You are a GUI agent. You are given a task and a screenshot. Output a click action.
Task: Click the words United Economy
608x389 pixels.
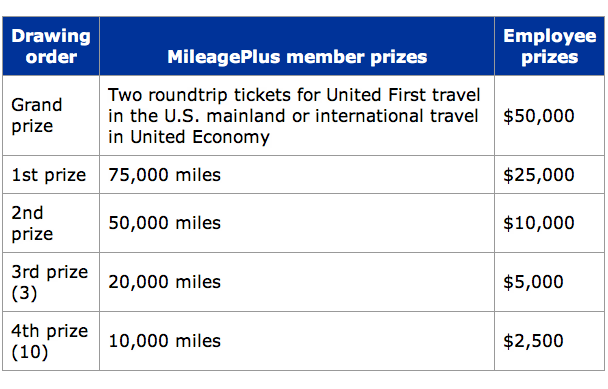(x=200, y=138)
